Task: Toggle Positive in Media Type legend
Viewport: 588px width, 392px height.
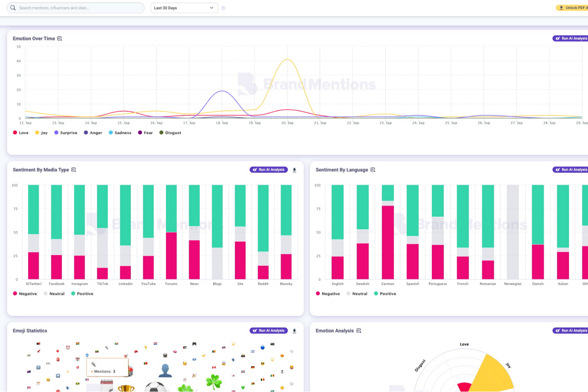Action: point(82,294)
